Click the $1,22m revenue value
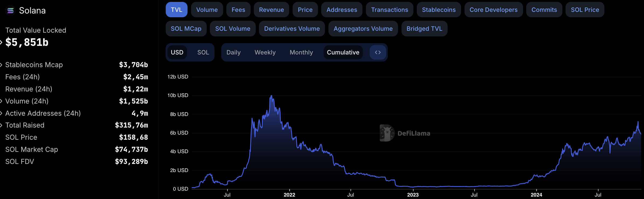The width and height of the screenshot is (644, 199). click(136, 89)
